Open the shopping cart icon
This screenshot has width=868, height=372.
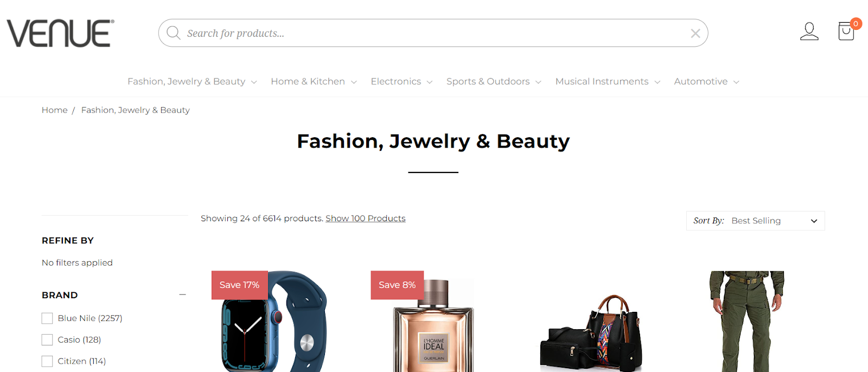pos(847,31)
